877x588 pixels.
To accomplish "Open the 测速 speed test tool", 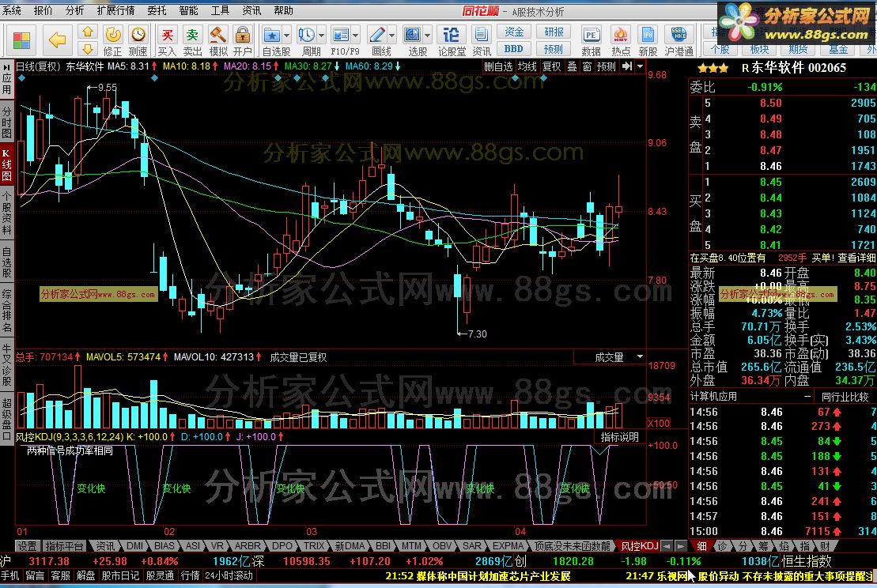I will coord(138,41).
